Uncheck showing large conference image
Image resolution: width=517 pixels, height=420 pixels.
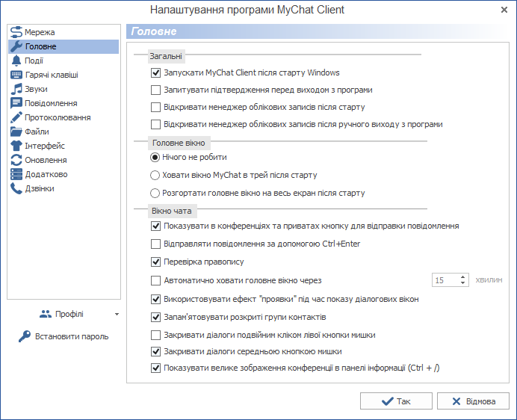tap(155, 368)
